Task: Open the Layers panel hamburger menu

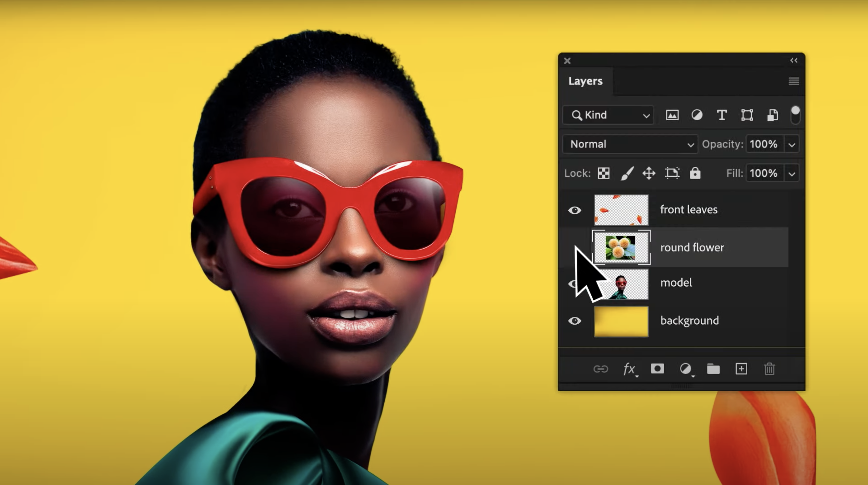Action: (x=794, y=81)
